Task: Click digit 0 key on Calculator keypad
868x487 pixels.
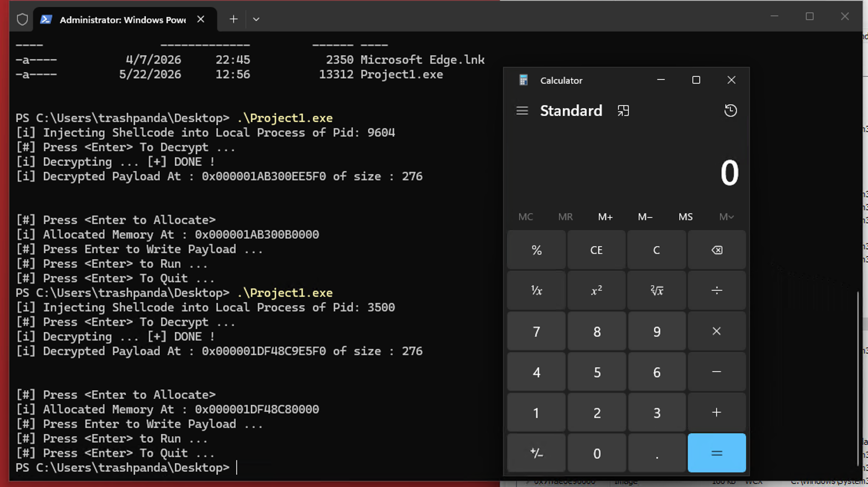Action: (597, 453)
